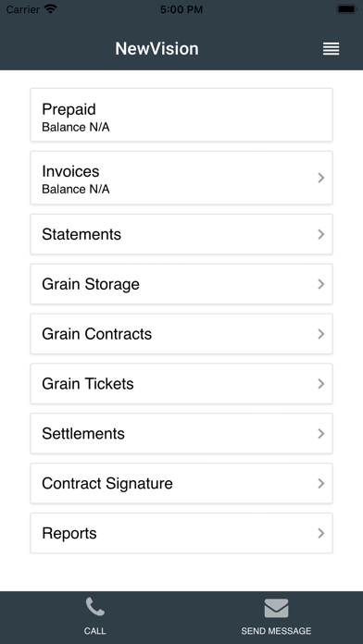Click the chevron on the Statements row
Screen dimensions: 363x644
tap(321, 234)
